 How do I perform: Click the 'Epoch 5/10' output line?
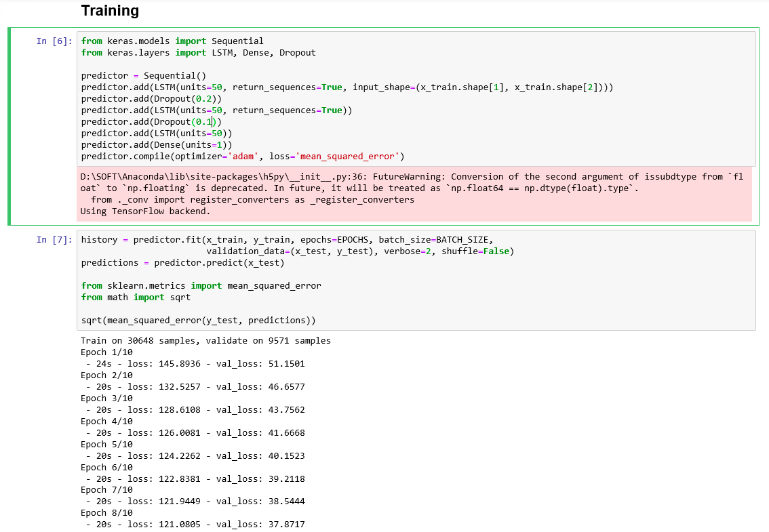pos(106,444)
